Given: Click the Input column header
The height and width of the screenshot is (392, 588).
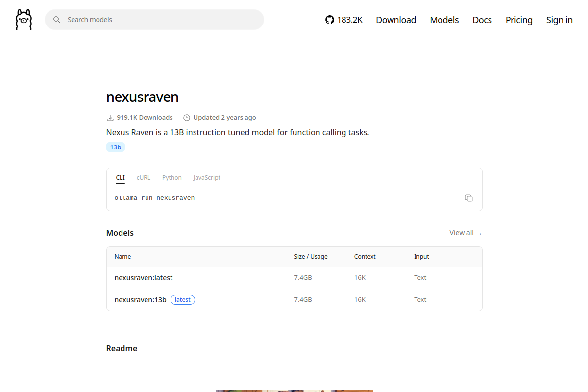Looking at the screenshot, I should 421,257.
